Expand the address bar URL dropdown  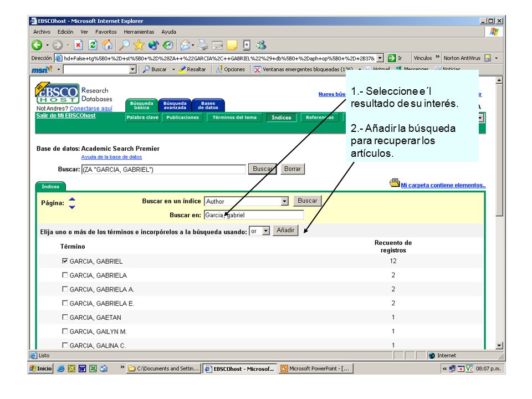point(380,58)
